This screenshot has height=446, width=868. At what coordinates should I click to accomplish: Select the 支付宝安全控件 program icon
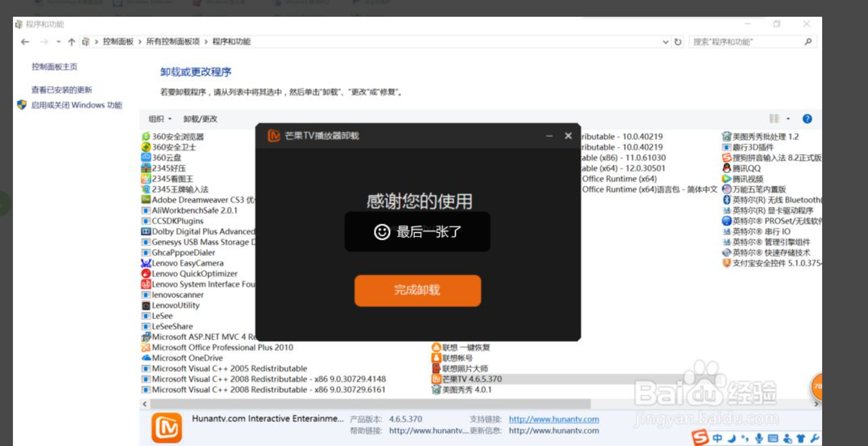pos(727,263)
